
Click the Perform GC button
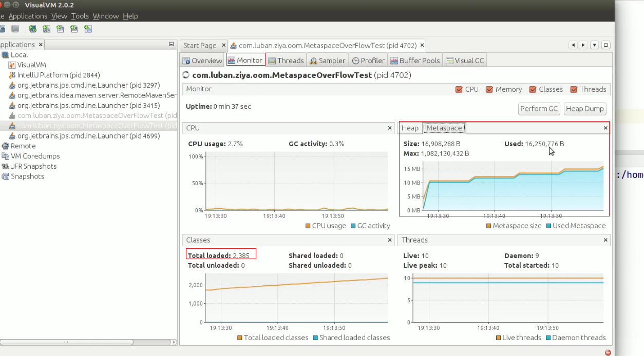click(539, 109)
